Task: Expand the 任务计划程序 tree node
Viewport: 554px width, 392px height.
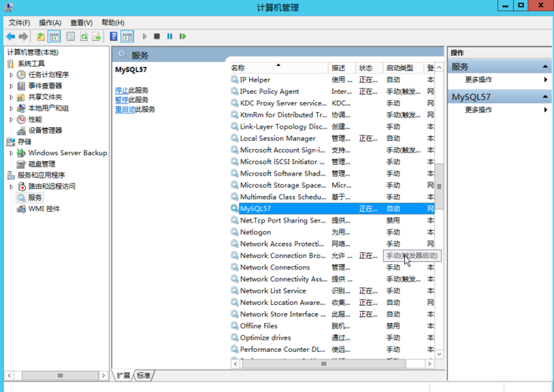Action: 11,75
